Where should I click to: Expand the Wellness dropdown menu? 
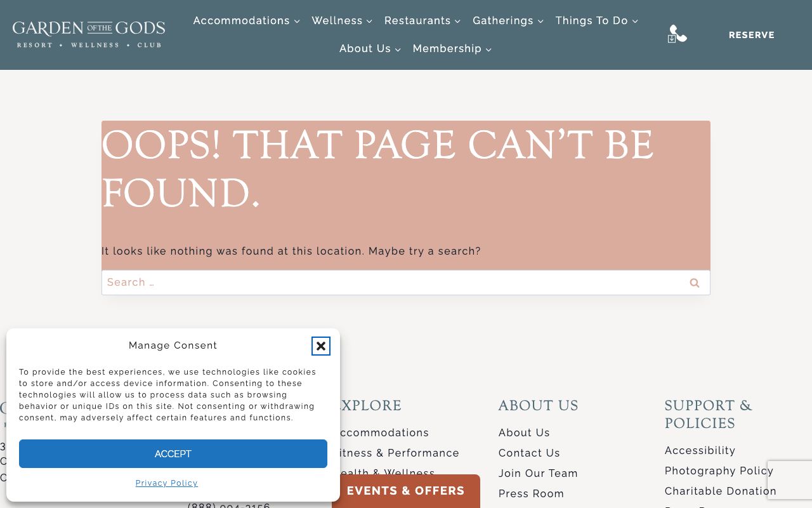(x=342, y=21)
